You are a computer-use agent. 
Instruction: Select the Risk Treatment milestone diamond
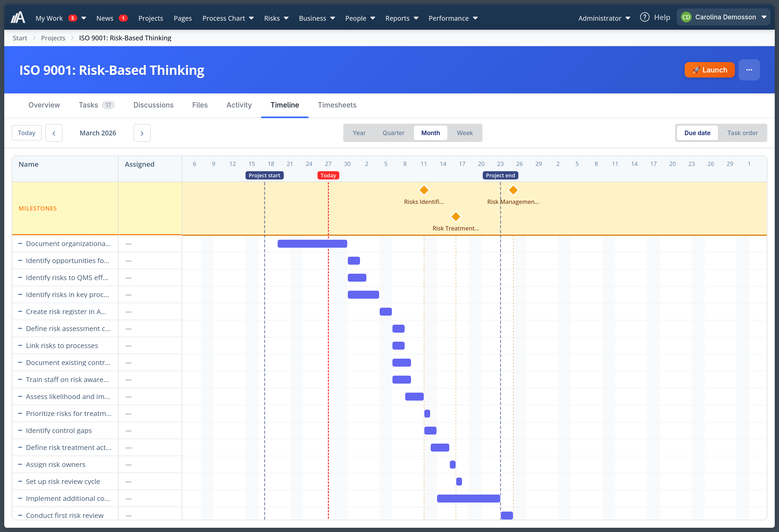pyautogui.click(x=456, y=216)
